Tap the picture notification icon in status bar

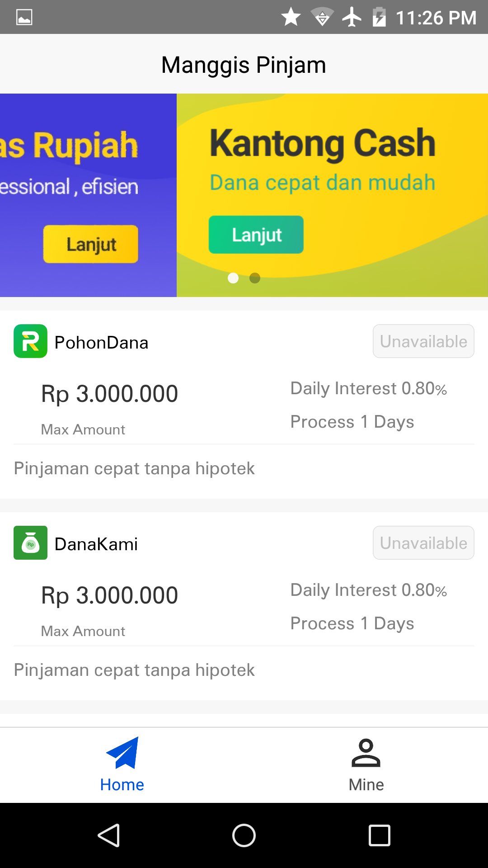24,17
